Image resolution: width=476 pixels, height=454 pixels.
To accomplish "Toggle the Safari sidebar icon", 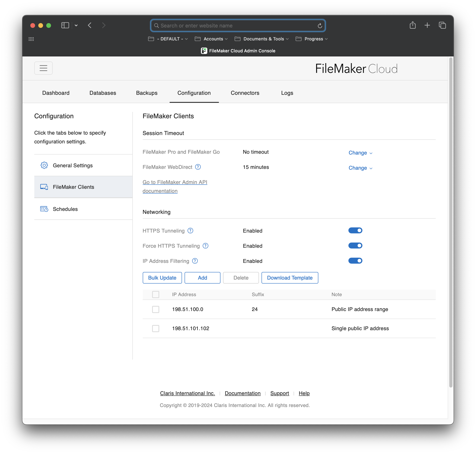I will tap(65, 25).
